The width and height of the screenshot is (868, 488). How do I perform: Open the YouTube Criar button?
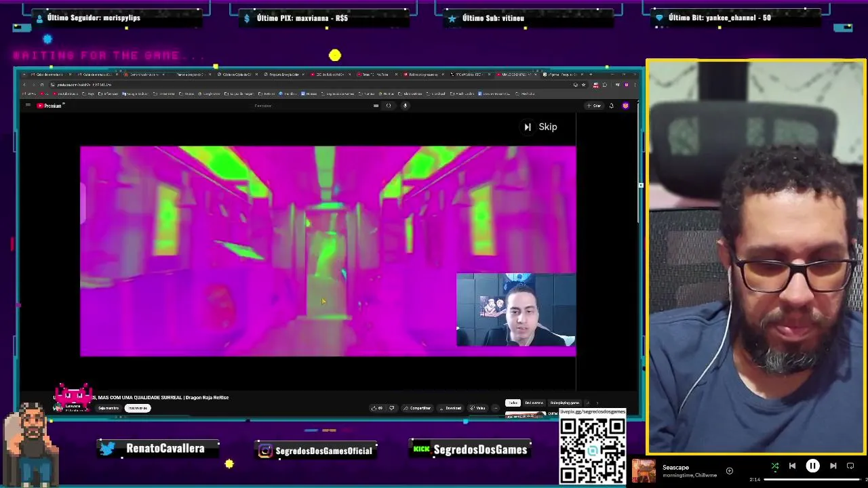(x=594, y=106)
